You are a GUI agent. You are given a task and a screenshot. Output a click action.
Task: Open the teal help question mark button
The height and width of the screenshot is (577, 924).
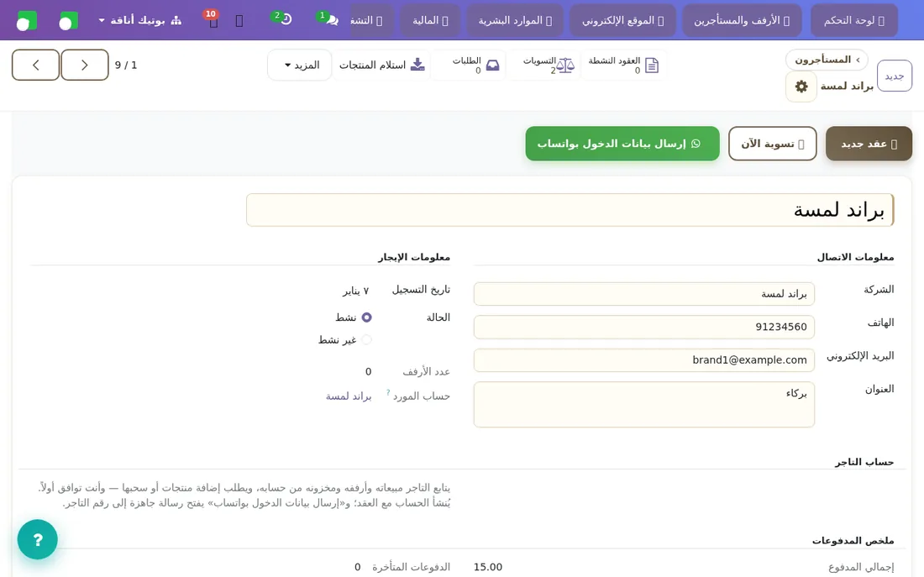[38, 539]
